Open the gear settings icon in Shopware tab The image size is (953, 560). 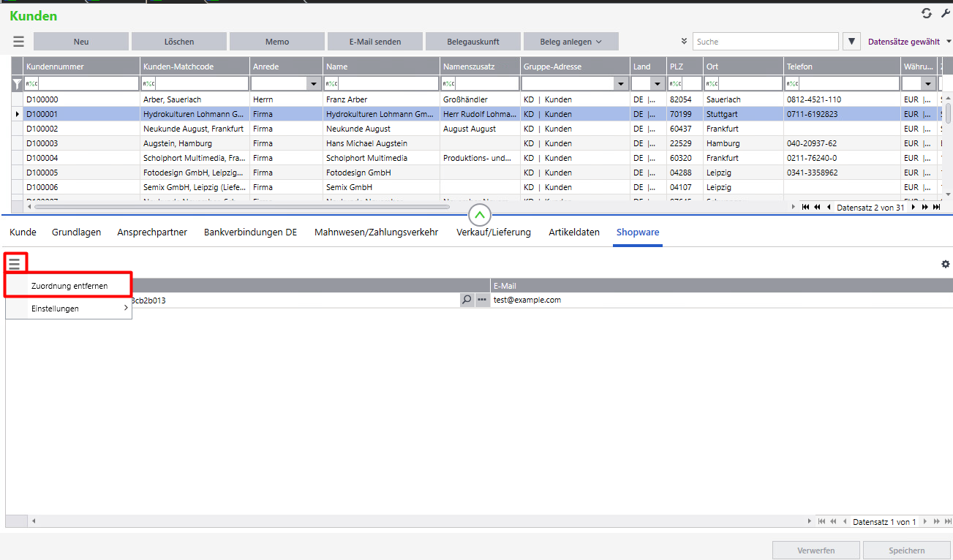pyautogui.click(x=945, y=264)
